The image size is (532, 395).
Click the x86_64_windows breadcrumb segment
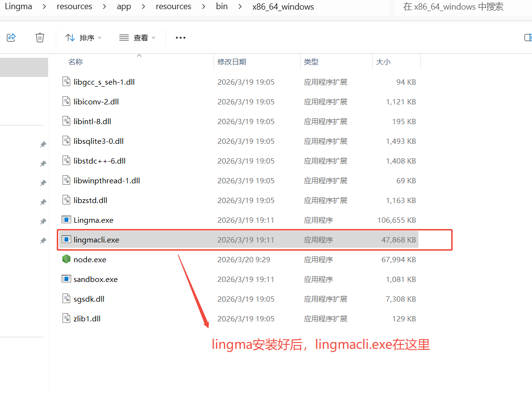(x=283, y=7)
